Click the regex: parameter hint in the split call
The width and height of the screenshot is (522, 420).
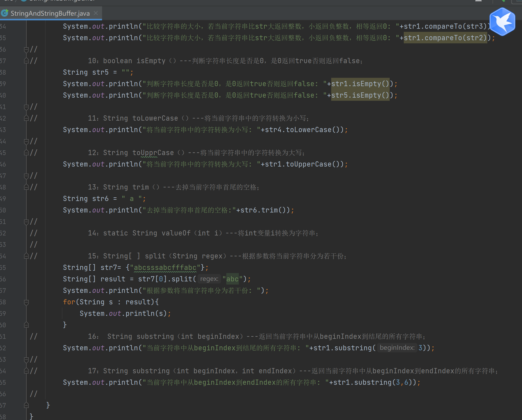[x=209, y=279]
